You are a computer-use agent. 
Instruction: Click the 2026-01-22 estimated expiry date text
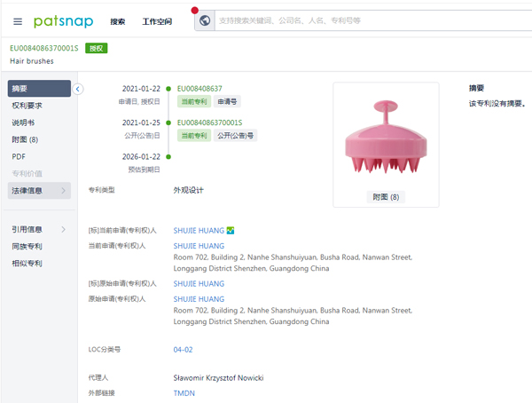click(141, 156)
